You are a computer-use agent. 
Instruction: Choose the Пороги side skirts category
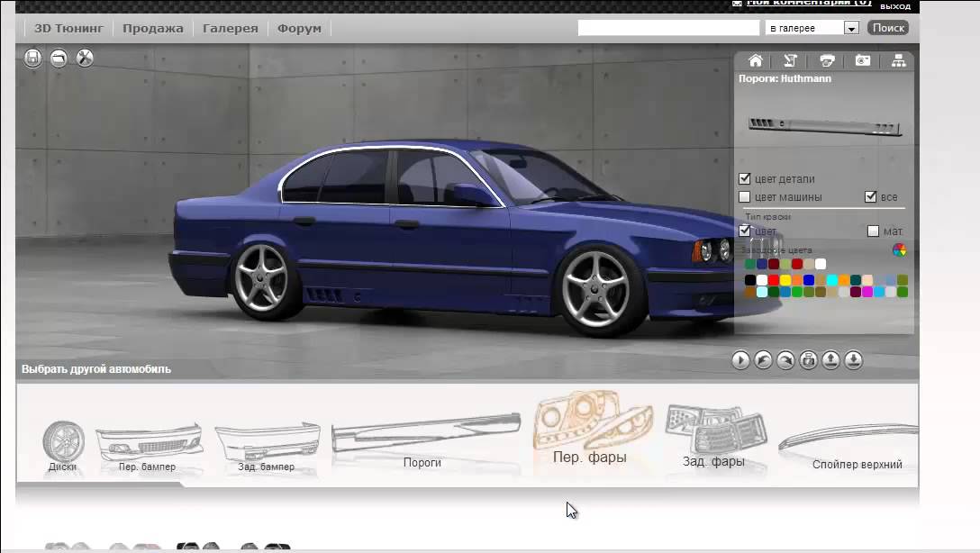point(423,440)
